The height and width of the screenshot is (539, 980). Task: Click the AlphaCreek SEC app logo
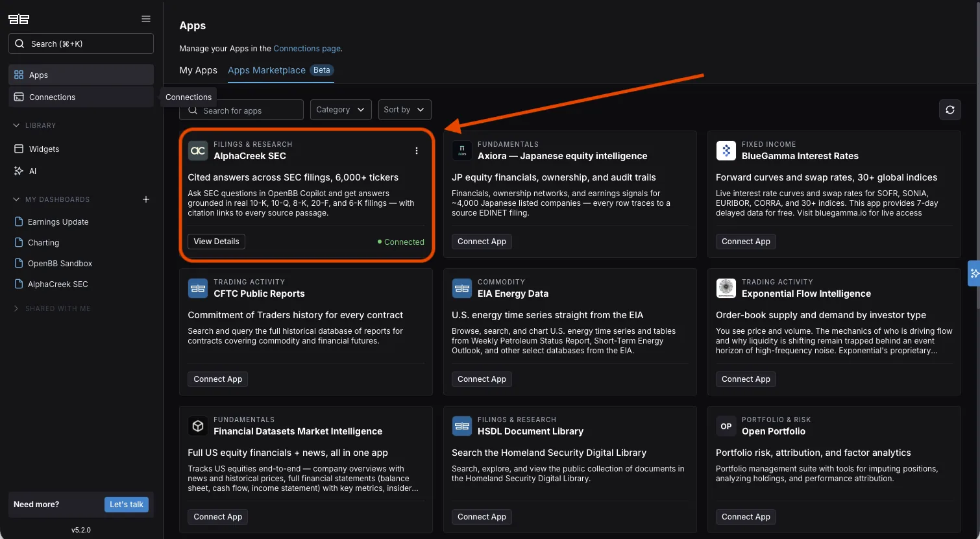coord(198,151)
